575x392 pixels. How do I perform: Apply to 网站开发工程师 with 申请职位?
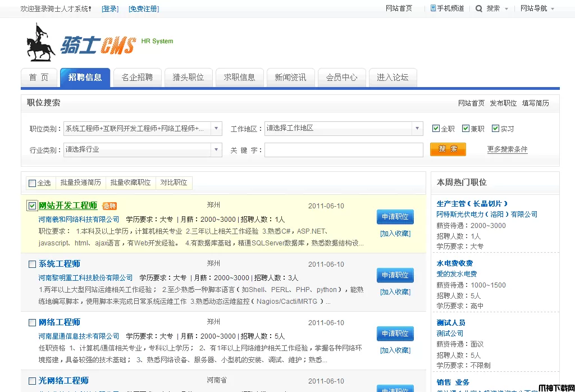pyautogui.click(x=395, y=217)
